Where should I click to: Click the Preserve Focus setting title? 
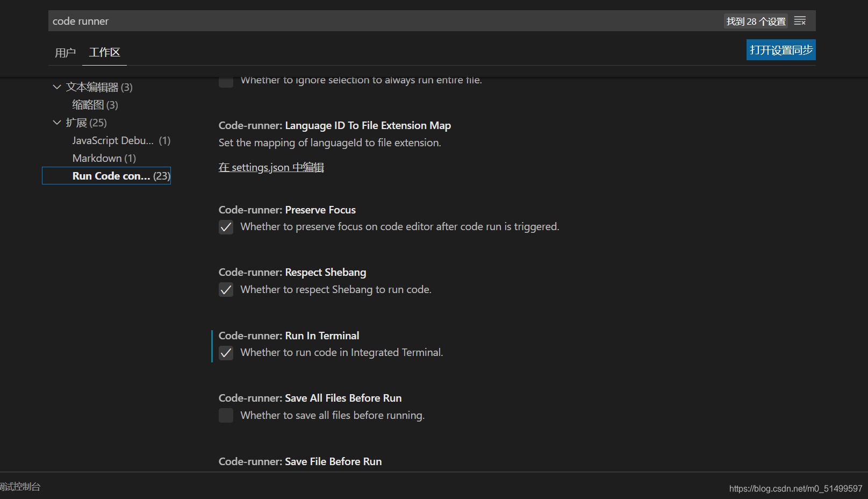(288, 210)
